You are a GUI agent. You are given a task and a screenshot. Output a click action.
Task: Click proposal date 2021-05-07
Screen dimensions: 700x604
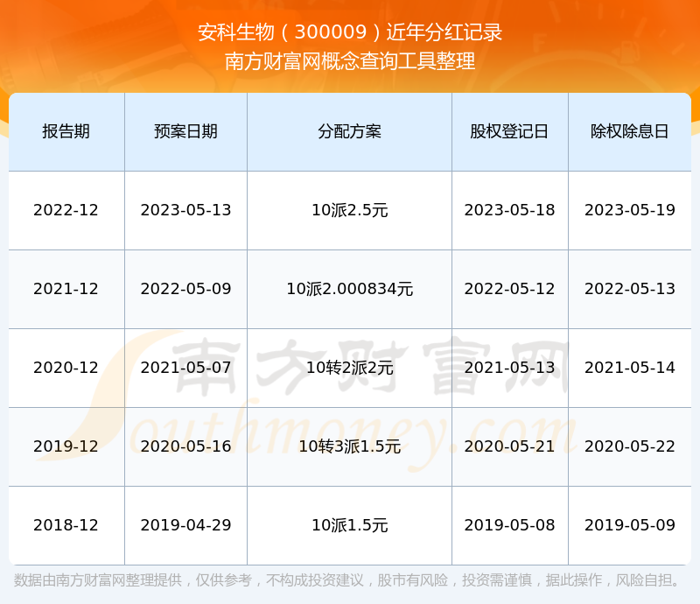(x=185, y=368)
